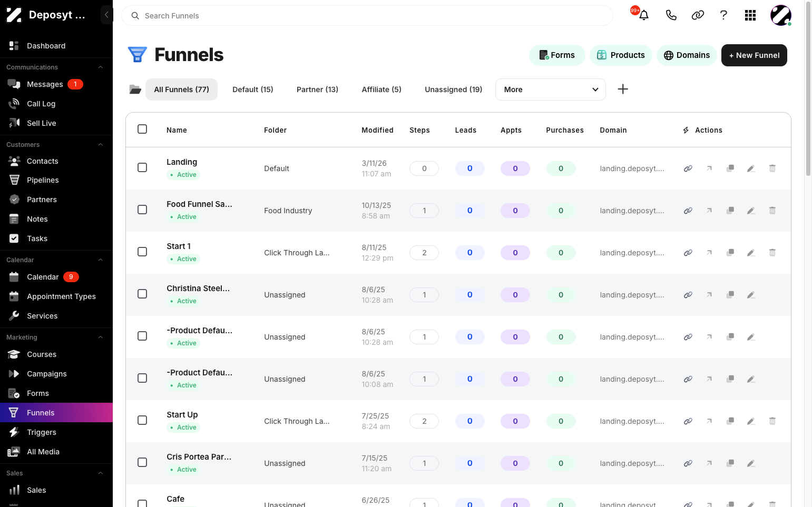Delete the Start 1 funnel
This screenshot has height=507, width=812.
coord(772,253)
